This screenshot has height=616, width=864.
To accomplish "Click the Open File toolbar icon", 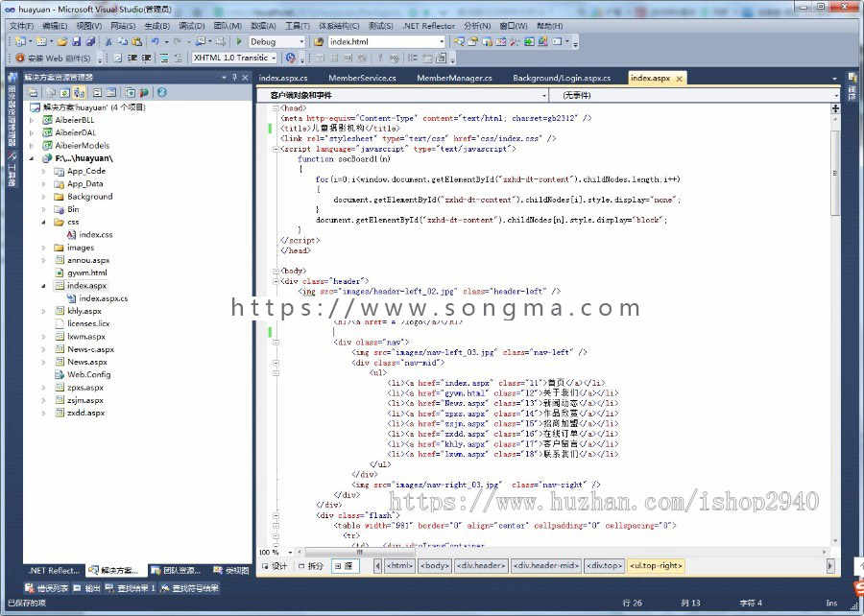I will (61, 42).
